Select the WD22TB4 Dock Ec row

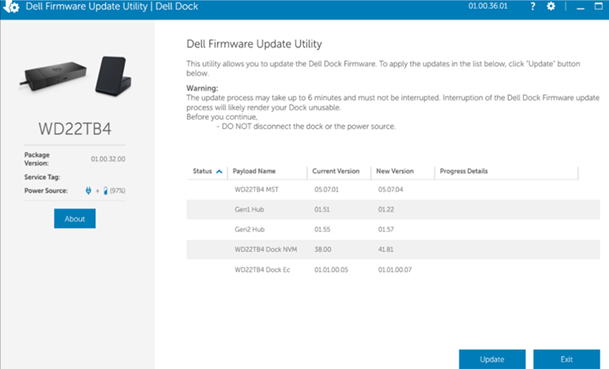[393, 270]
